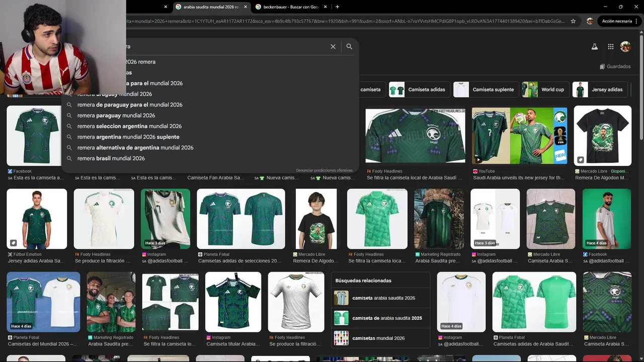Open the Planeta Fobal front and back jerseys thumbnail

(x=241, y=219)
